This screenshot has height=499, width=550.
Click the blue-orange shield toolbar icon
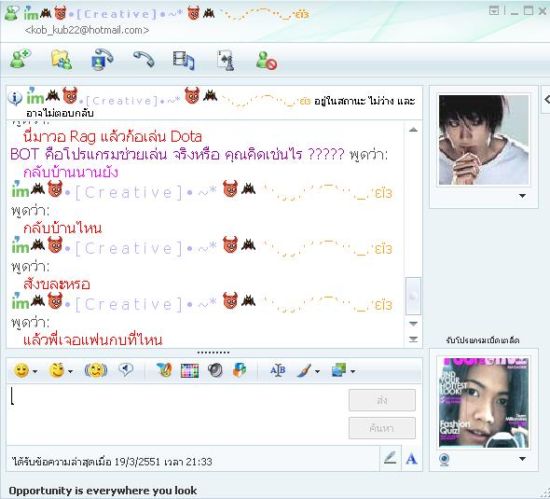(240, 370)
